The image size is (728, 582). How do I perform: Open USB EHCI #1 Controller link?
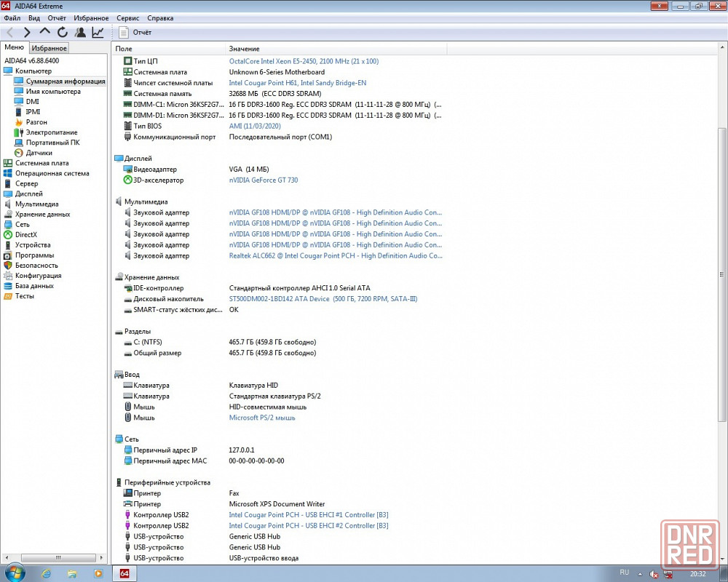(309, 514)
